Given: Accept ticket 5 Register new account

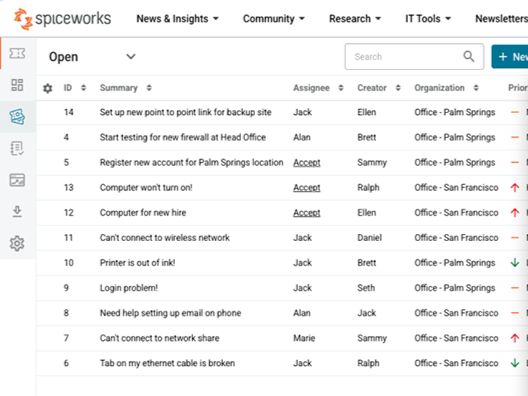Looking at the screenshot, I should 307,162.
